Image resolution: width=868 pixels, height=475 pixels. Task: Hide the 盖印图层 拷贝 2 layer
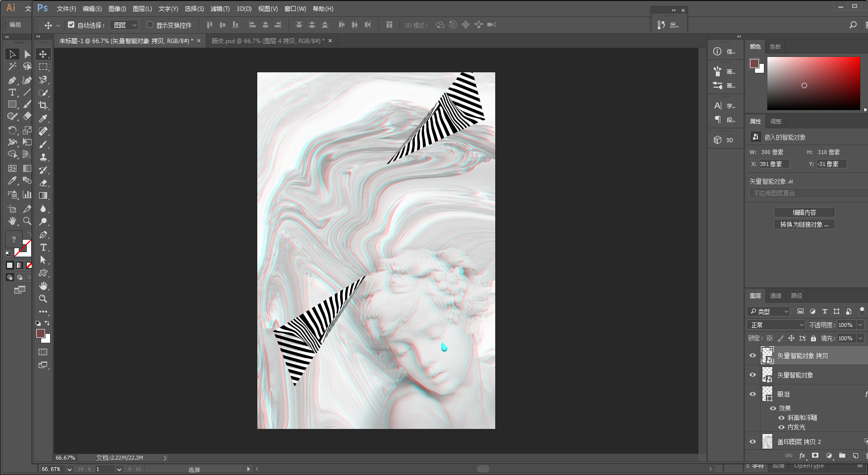[x=752, y=442]
